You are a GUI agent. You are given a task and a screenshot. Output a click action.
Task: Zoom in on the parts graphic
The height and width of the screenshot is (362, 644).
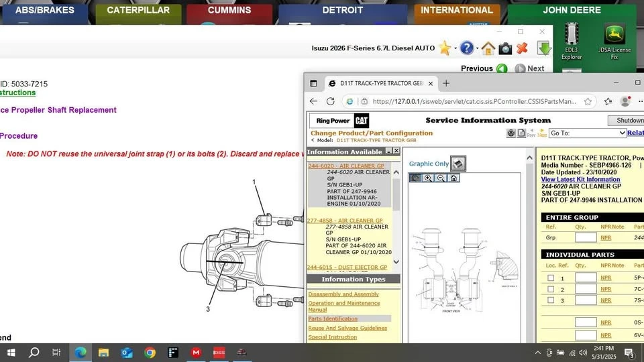[428, 178]
